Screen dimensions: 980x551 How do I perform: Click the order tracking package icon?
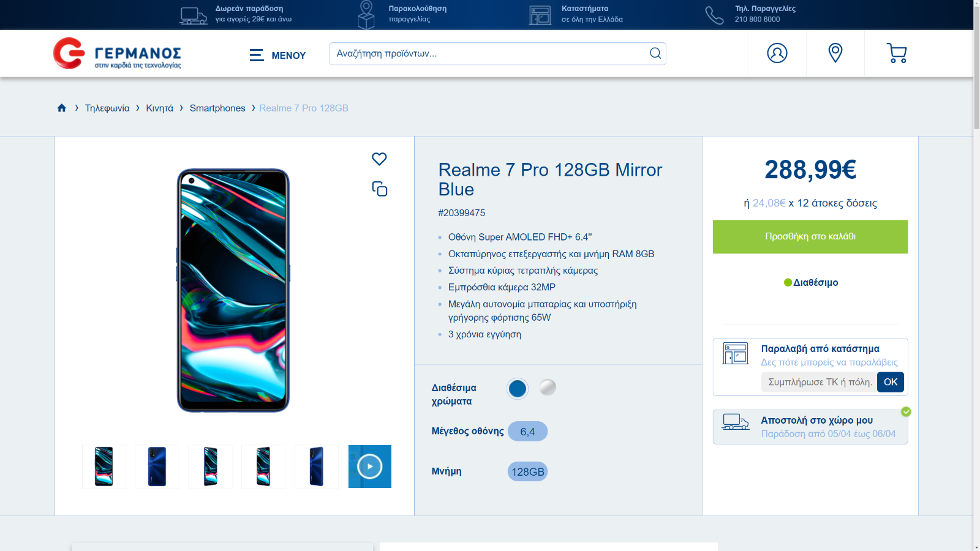(x=366, y=15)
